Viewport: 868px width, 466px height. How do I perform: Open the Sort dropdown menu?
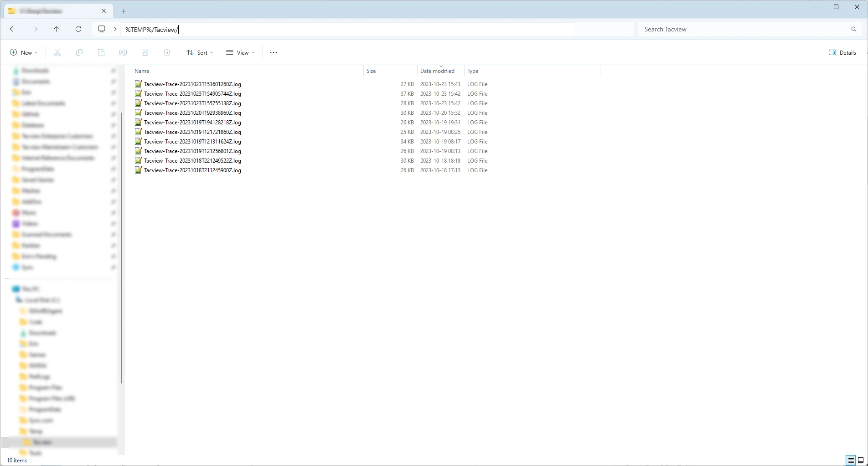(200, 52)
